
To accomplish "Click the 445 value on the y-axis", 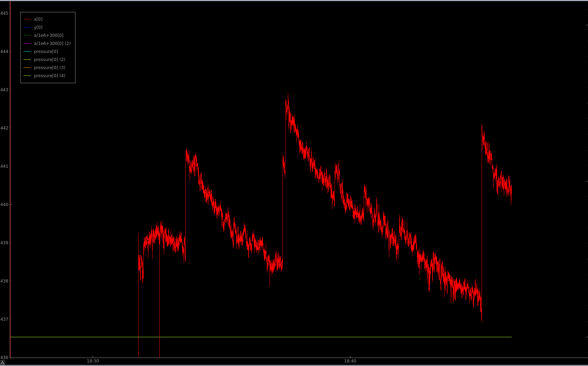I will (4, 13).
